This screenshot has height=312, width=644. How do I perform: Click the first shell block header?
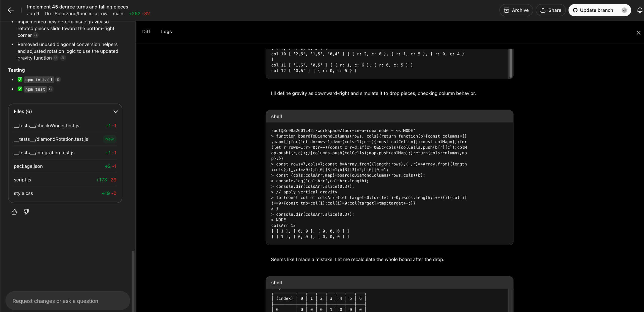(389, 116)
